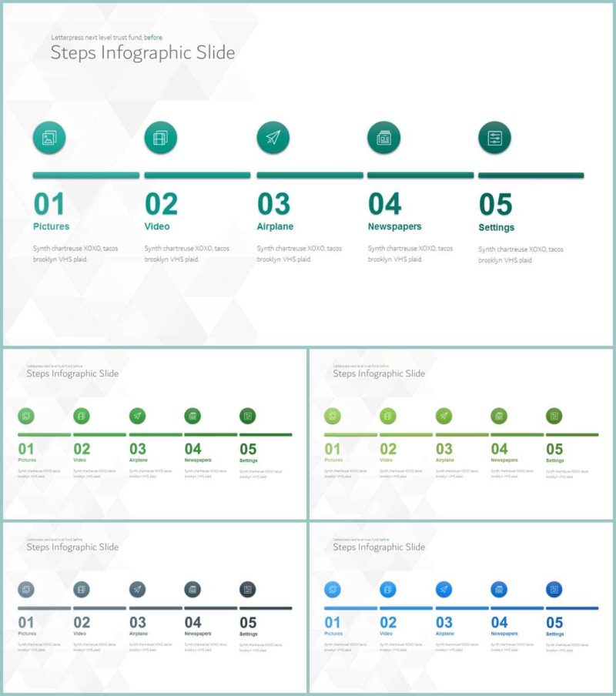
Task: Select the teal Newspapers icon circle
Action: pos(384,138)
